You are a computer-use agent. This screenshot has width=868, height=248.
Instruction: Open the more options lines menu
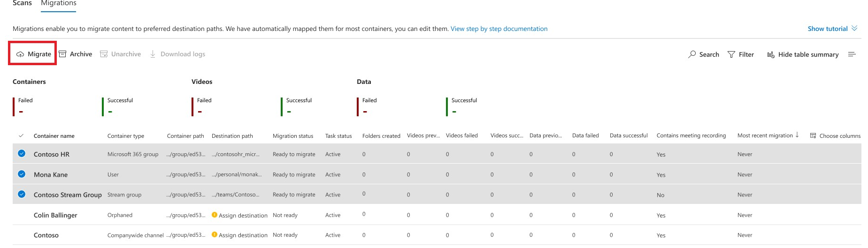coord(852,54)
